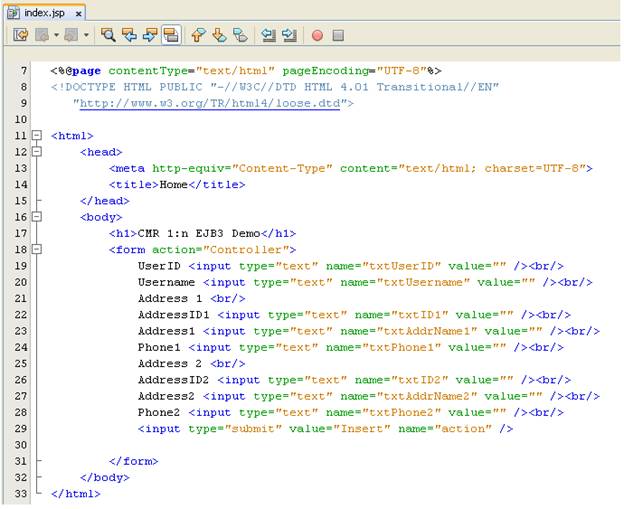The height and width of the screenshot is (509, 624).
Task: Click the closing body tag
Action: (105, 478)
